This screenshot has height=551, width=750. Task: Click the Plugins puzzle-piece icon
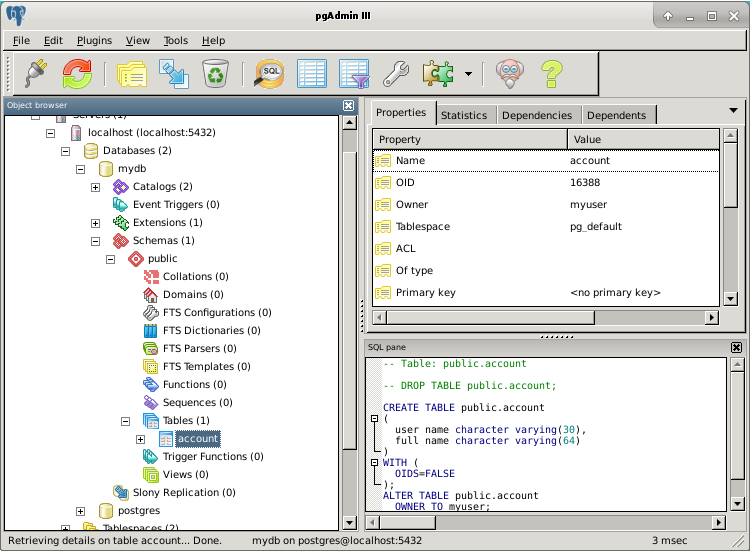pyautogui.click(x=438, y=74)
